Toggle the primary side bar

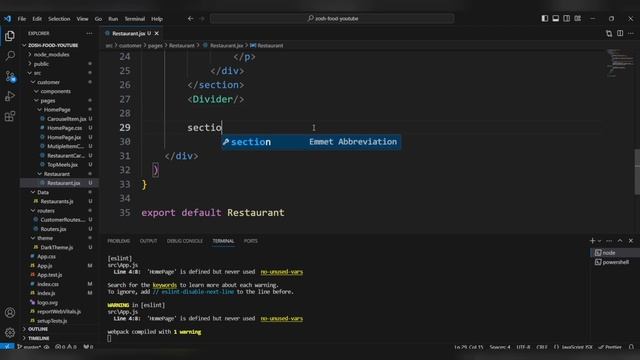[x=545, y=18]
